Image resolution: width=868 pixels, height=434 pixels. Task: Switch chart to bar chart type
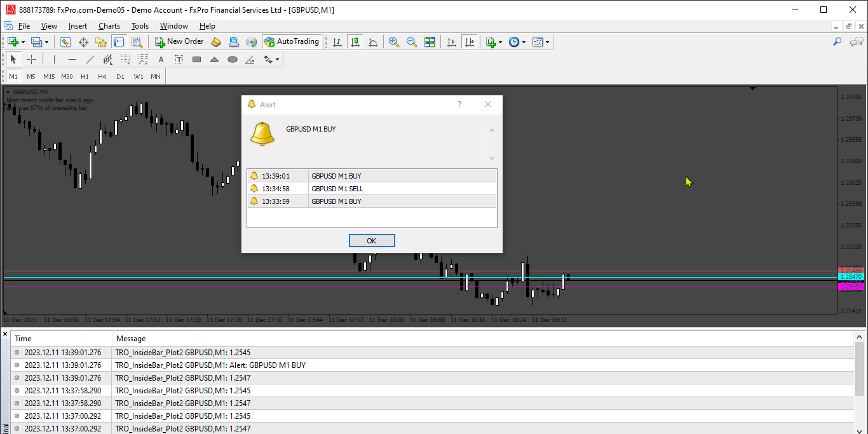coord(337,42)
